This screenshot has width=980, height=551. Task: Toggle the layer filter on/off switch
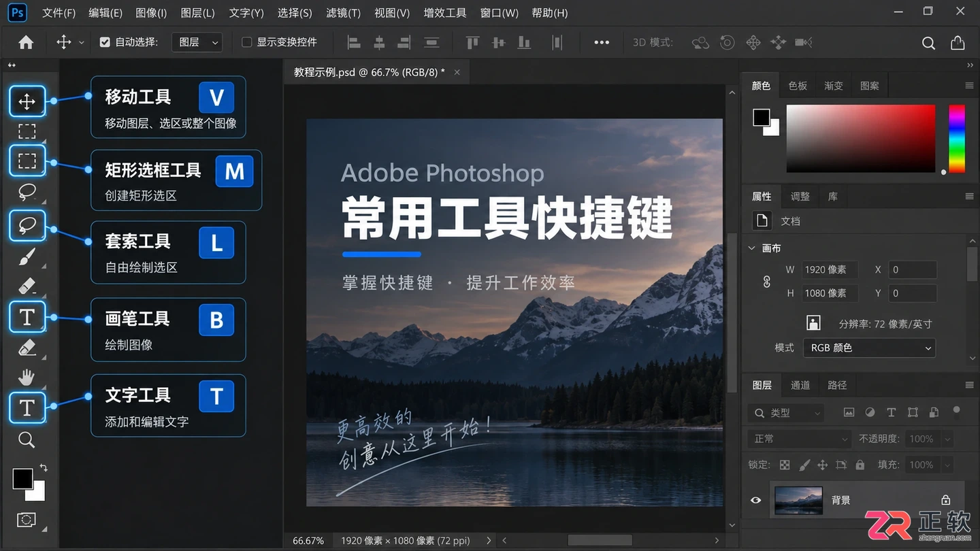tap(956, 411)
